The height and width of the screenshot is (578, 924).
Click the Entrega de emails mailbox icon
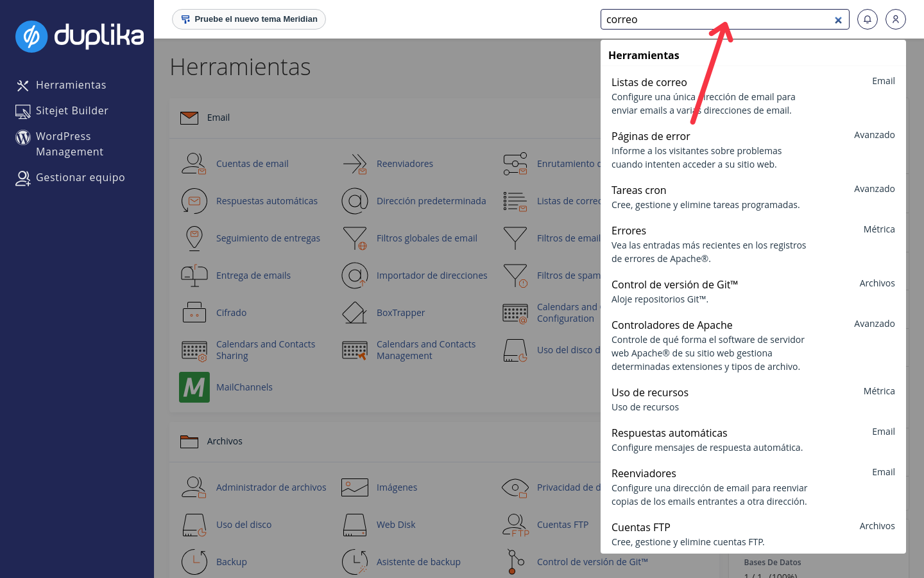[194, 276]
